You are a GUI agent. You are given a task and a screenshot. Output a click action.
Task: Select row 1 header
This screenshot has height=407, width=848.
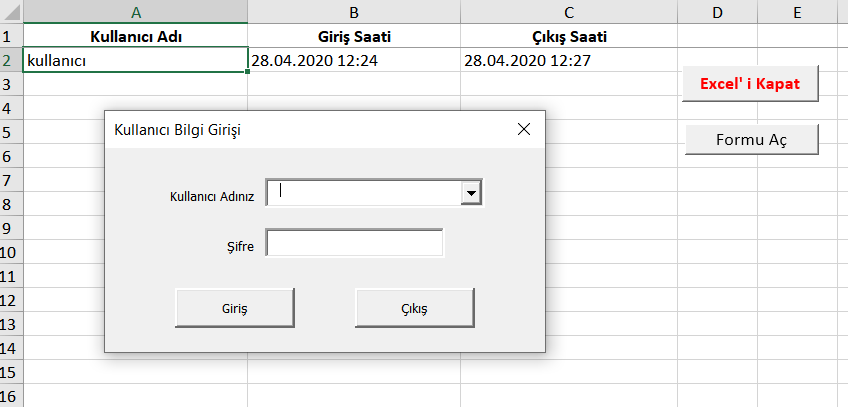(9, 37)
